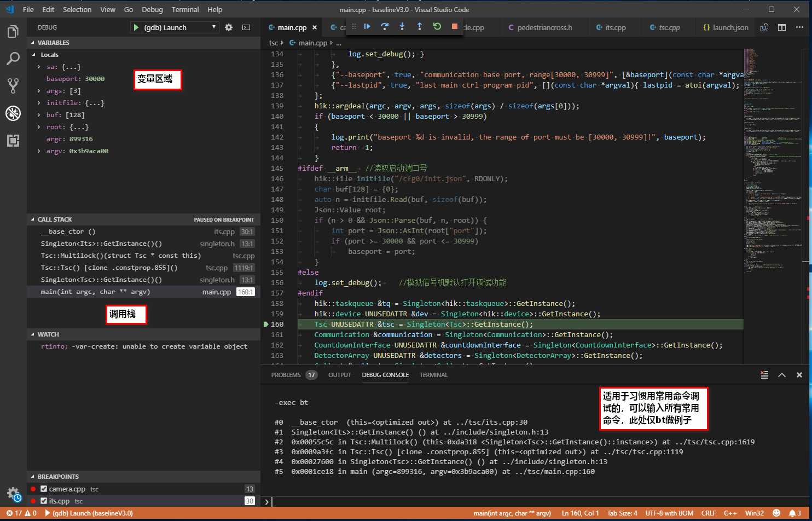Open the Debug view in activity bar
The image size is (812, 521).
(x=13, y=113)
